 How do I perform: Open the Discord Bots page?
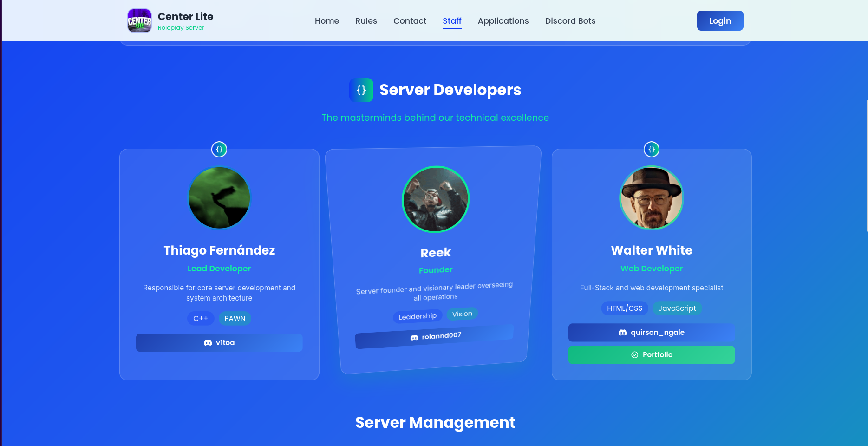pyautogui.click(x=570, y=21)
